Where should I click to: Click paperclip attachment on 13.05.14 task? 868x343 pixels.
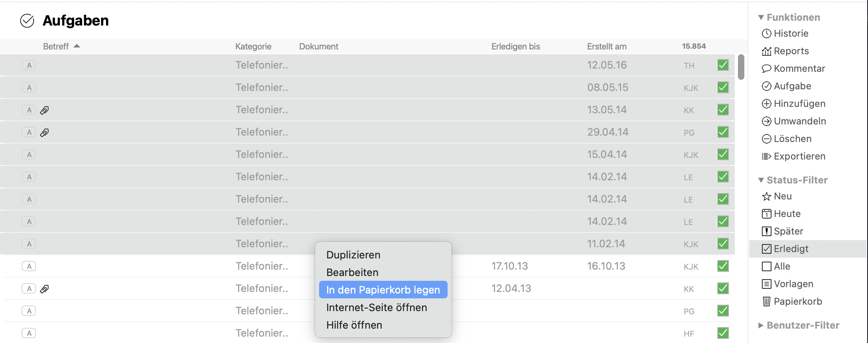[x=44, y=110]
